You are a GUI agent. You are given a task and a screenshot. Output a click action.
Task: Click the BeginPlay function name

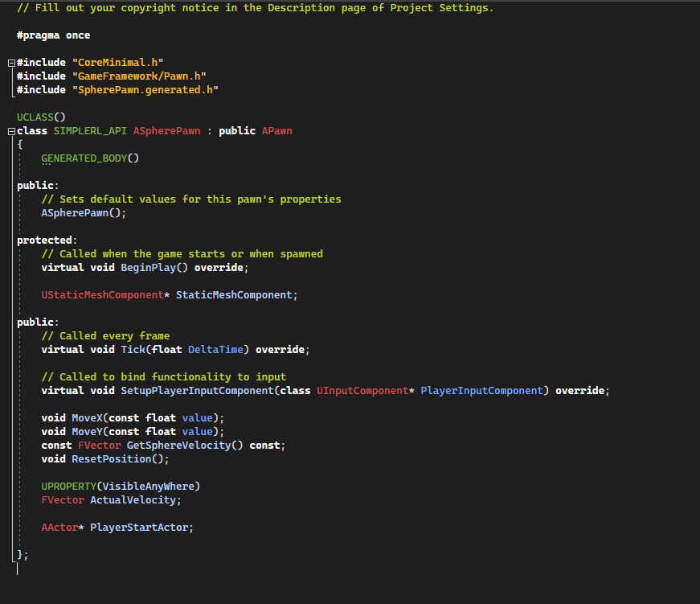pos(149,268)
